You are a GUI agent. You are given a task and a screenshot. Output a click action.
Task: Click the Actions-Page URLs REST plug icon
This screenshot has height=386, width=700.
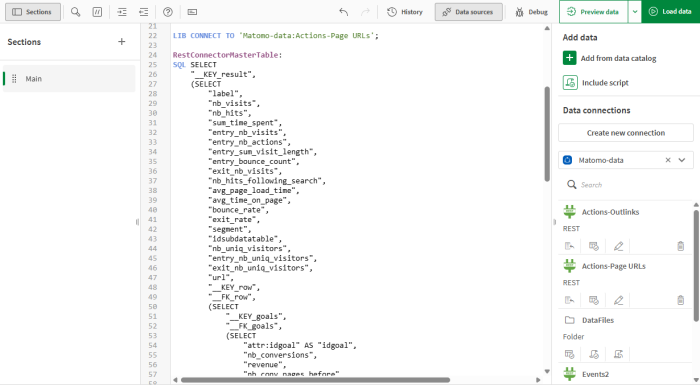tap(570, 266)
